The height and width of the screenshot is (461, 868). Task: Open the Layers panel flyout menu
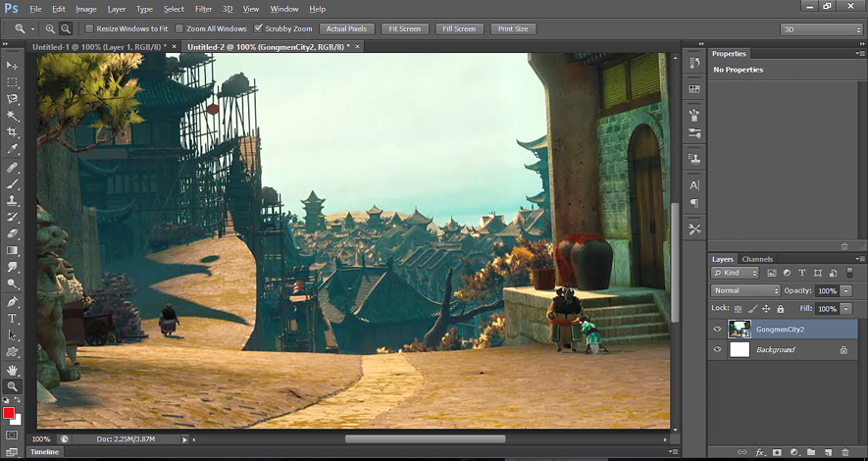click(x=860, y=259)
